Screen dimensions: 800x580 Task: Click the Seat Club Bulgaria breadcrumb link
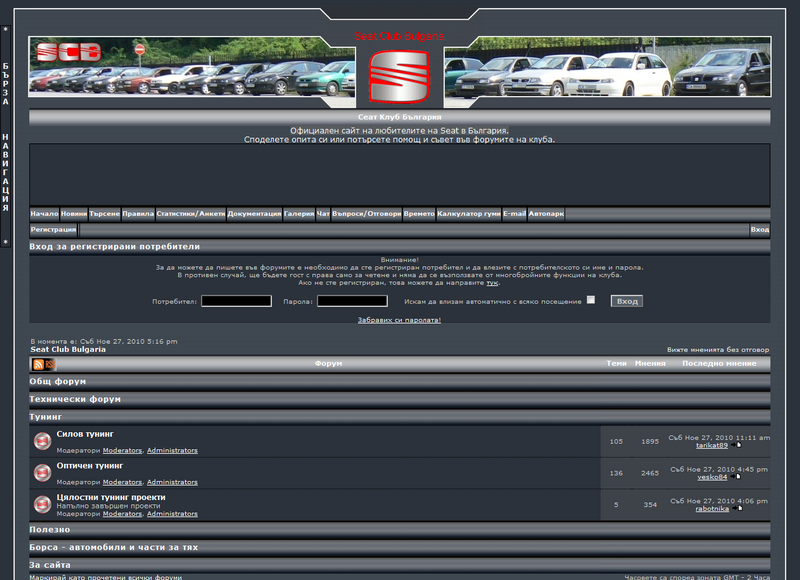coord(68,349)
